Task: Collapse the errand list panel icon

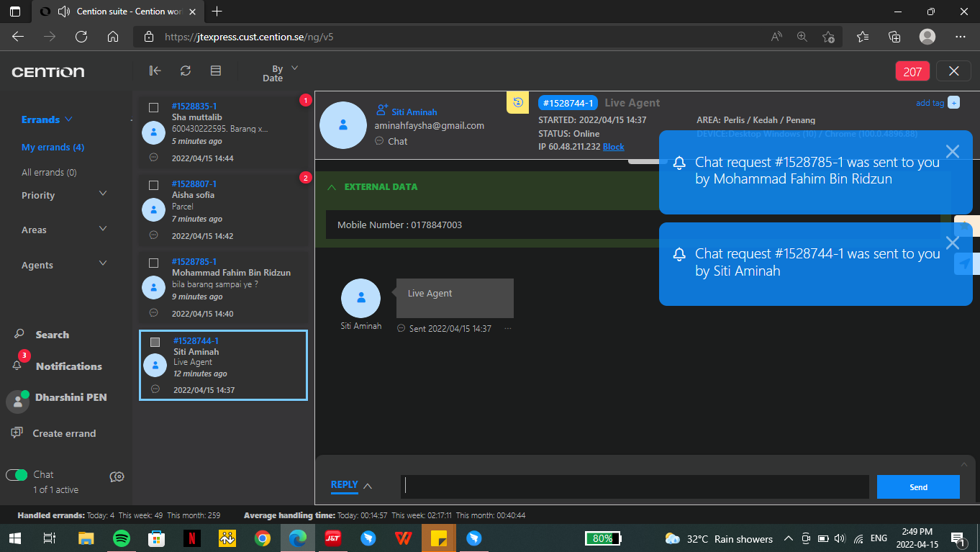Action: (x=155, y=71)
